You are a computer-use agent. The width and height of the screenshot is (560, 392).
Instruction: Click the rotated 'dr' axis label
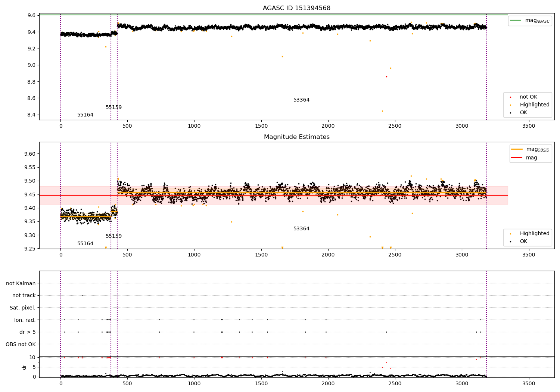pos(24,367)
